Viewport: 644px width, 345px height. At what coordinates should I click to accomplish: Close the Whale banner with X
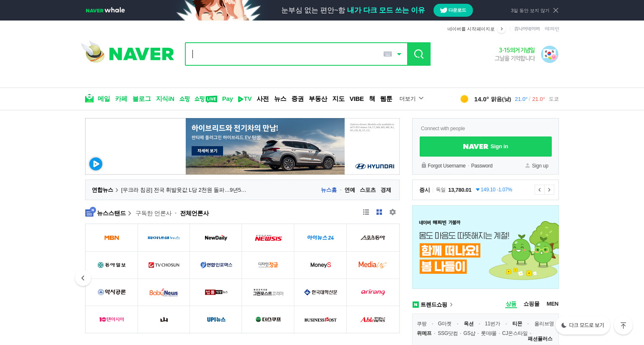556,10
